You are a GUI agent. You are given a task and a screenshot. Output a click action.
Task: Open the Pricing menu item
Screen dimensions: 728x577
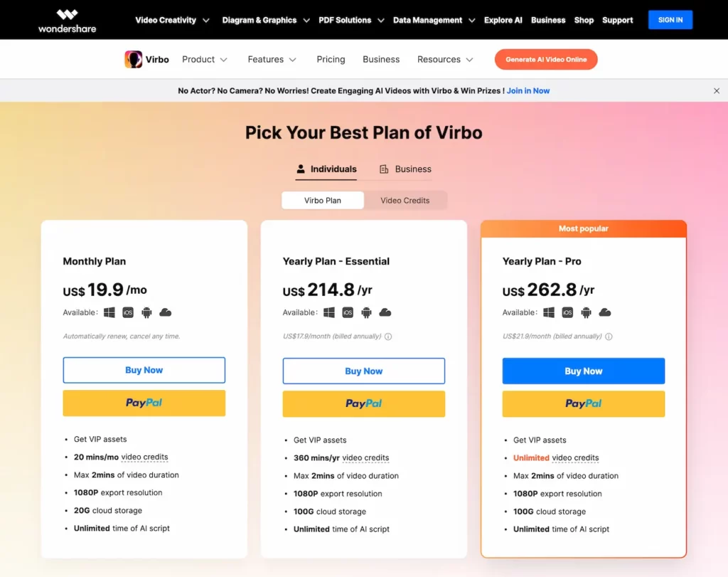click(331, 59)
